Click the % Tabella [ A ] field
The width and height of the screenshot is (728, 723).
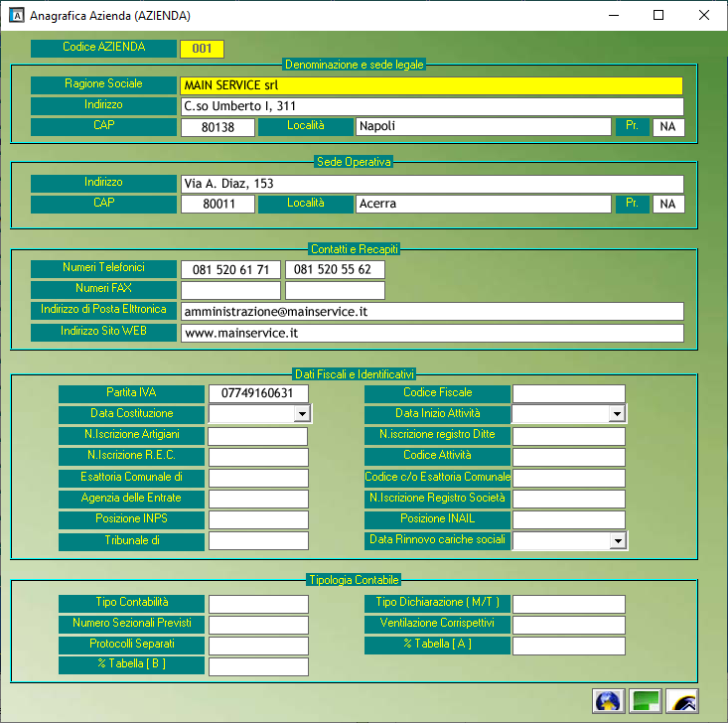click(569, 646)
